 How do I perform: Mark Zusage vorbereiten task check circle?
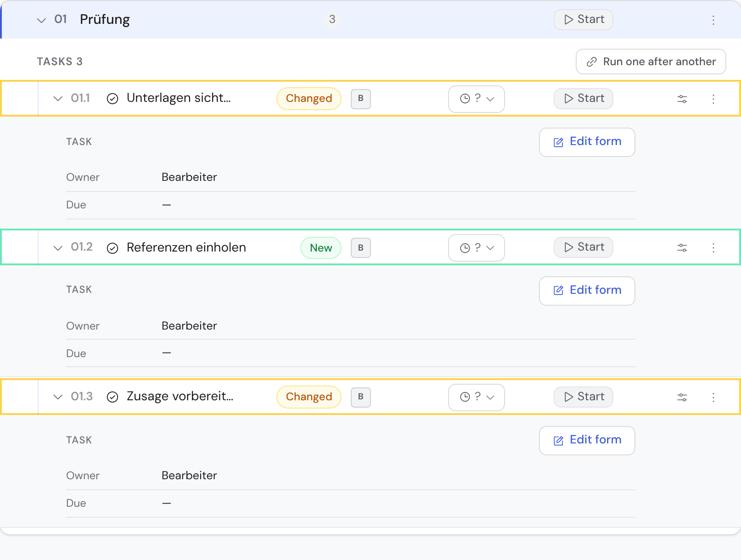[112, 397]
